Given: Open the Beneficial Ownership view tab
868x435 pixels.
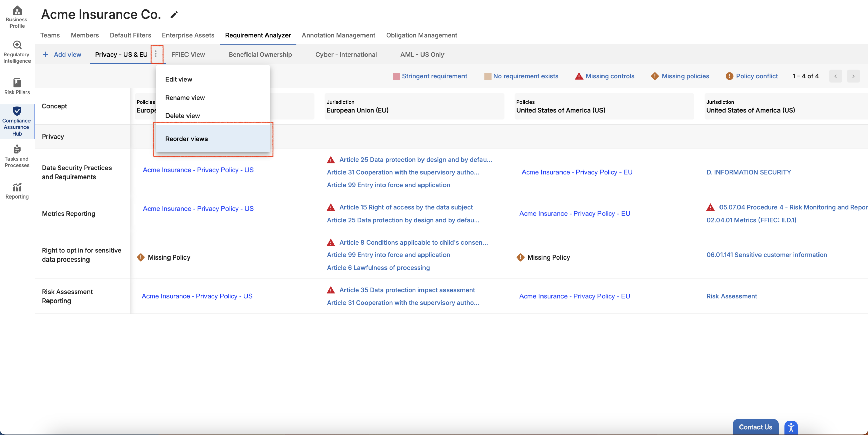Looking at the screenshot, I should point(260,54).
